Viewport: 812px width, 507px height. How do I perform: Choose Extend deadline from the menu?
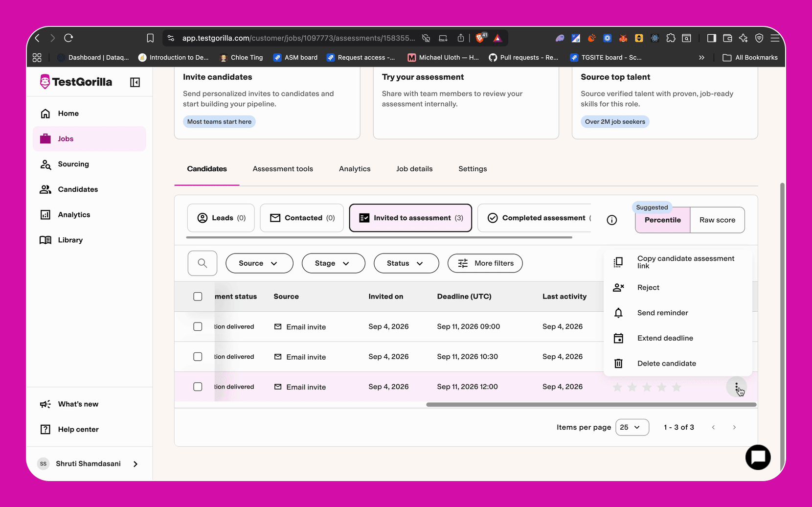(x=677, y=338)
